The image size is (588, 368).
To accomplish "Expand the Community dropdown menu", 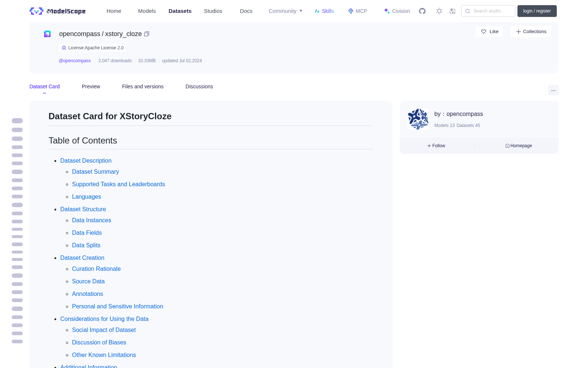I will (286, 11).
